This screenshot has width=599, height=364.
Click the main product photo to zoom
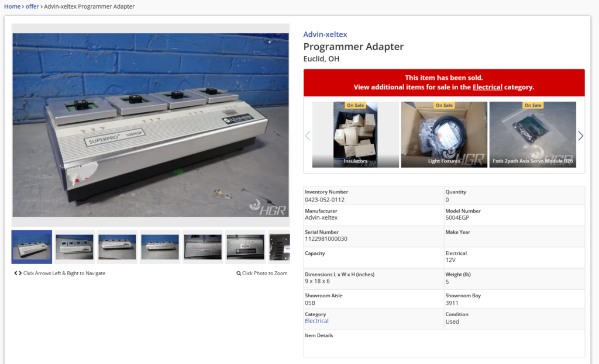point(150,125)
